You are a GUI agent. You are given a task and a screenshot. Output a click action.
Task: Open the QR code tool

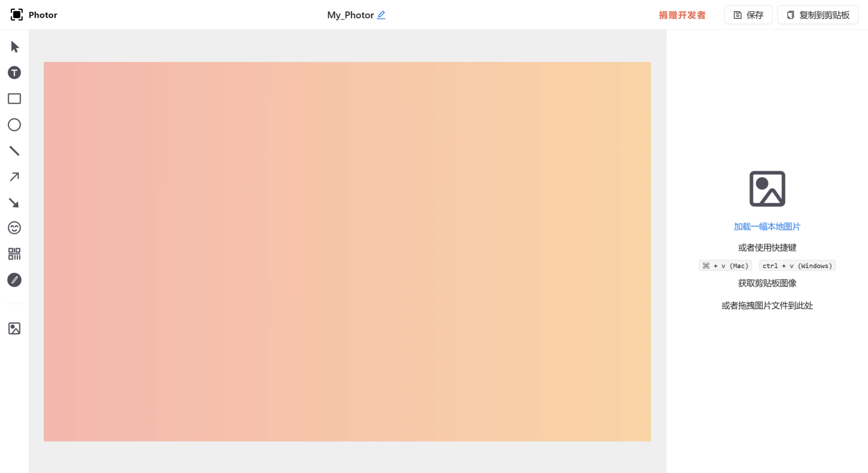[14, 254]
